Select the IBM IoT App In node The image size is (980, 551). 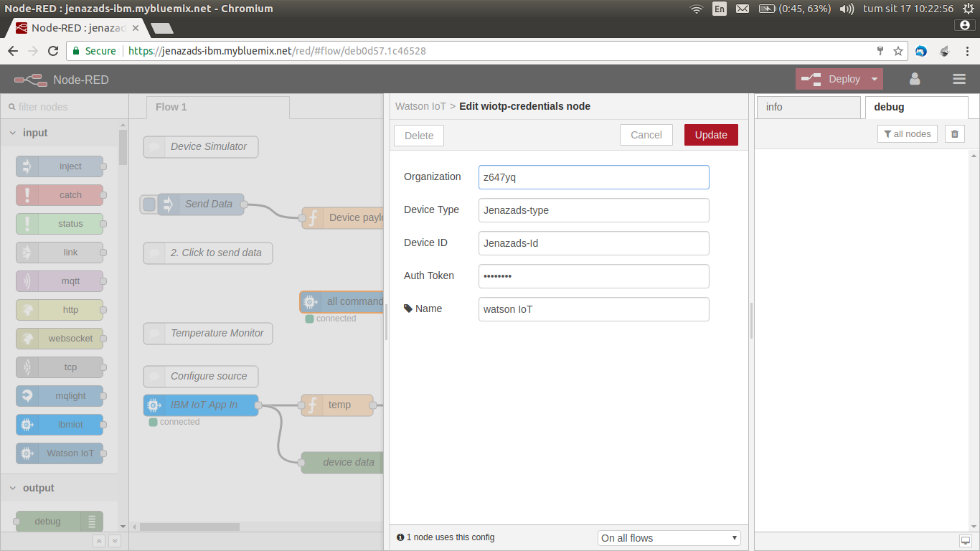pos(201,405)
